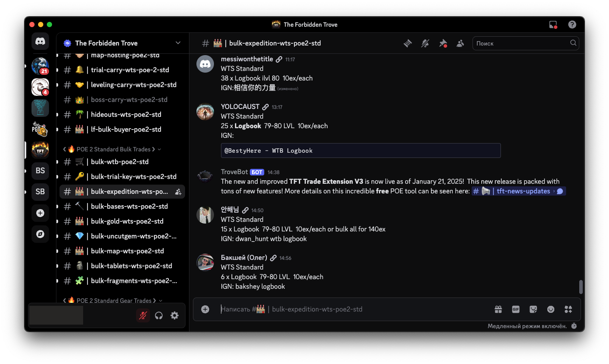
Task: Open Discord direct messages home
Action: click(40, 41)
